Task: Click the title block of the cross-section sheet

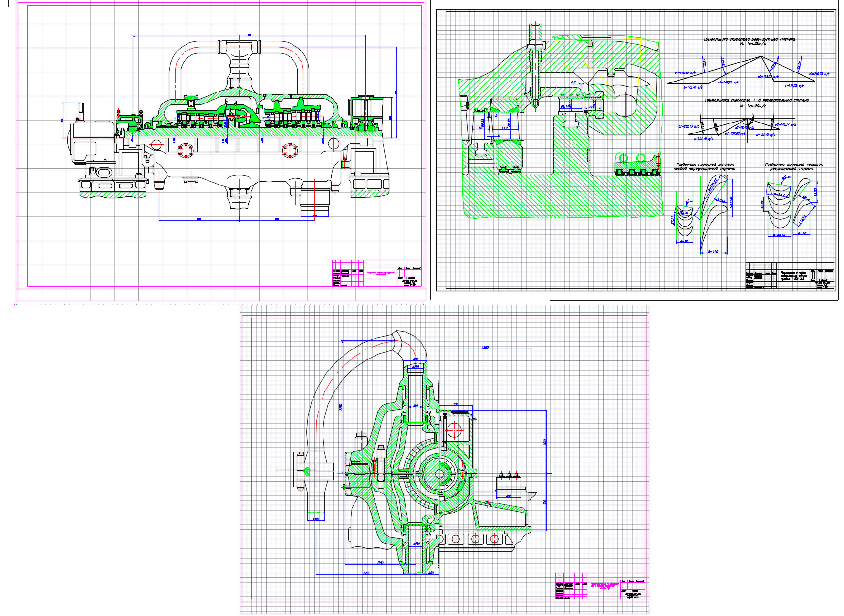Action: click(600, 585)
